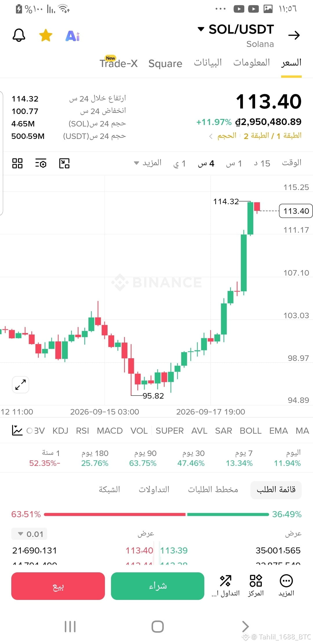This screenshot has height=644, width=313.
Task: Open chart settings list icon
Action: [41, 163]
